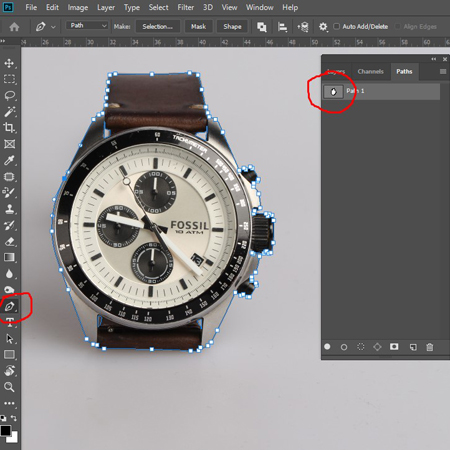Open the Filter menu

[185, 7]
